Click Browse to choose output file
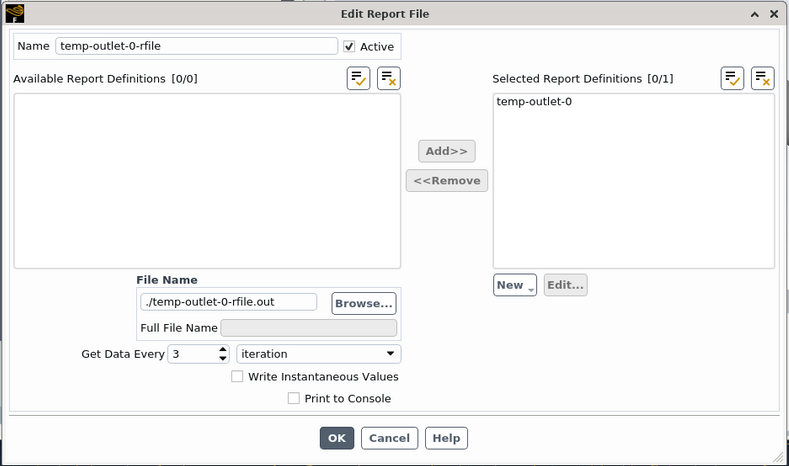The image size is (789, 466). 364,303
